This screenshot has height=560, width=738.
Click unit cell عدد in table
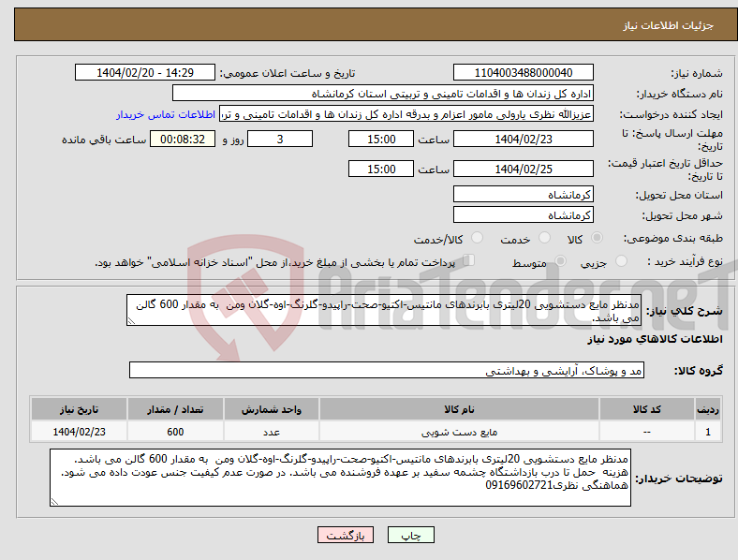[272, 432]
